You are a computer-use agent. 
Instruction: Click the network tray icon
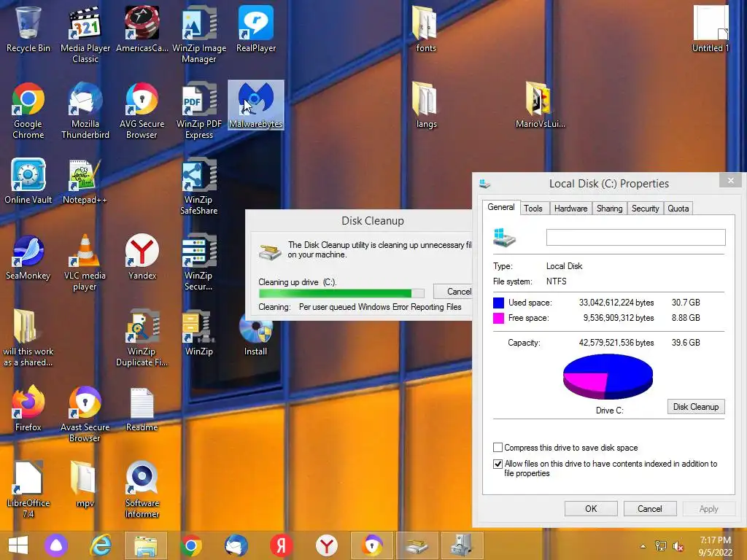(660, 546)
